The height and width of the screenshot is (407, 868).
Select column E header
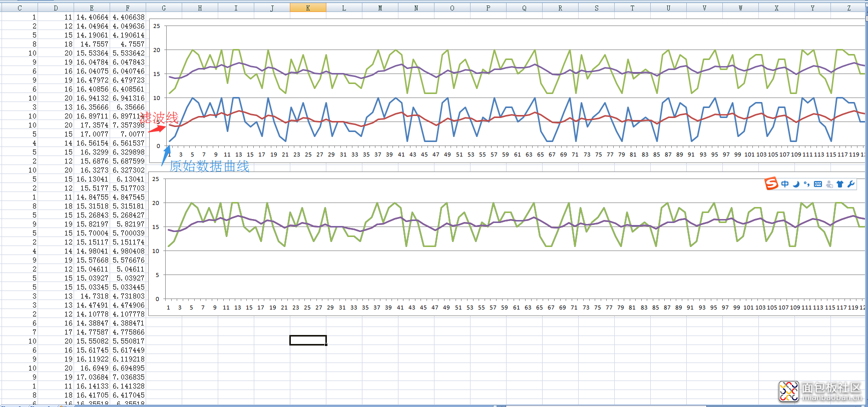(92, 8)
